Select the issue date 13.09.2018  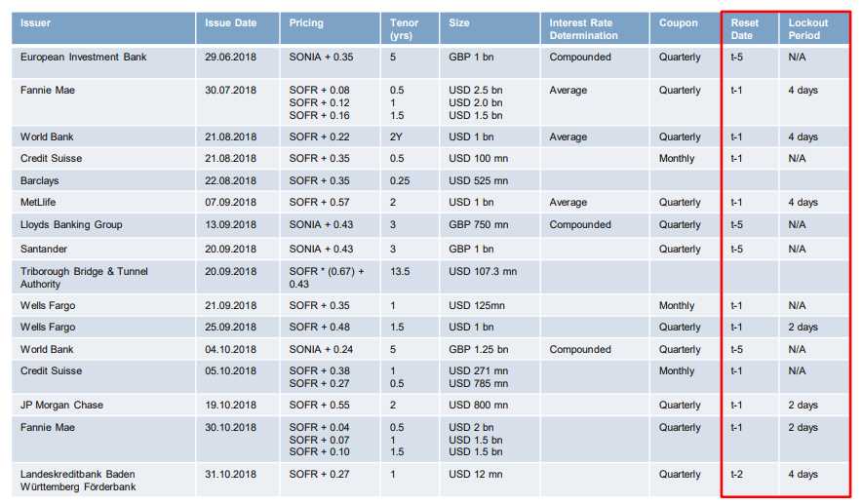click(230, 225)
